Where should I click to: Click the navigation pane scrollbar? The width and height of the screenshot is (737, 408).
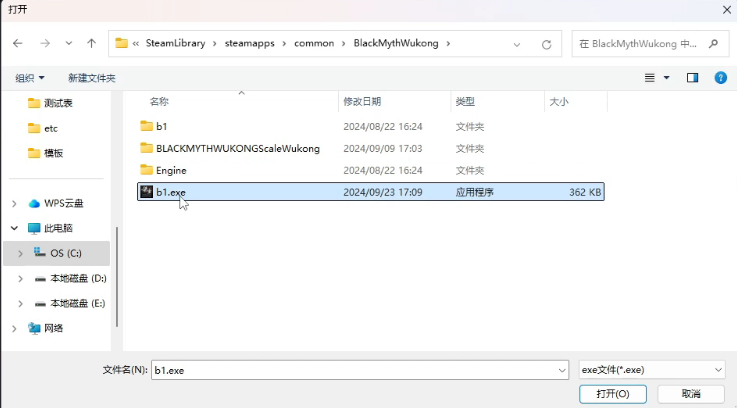coord(117,277)
